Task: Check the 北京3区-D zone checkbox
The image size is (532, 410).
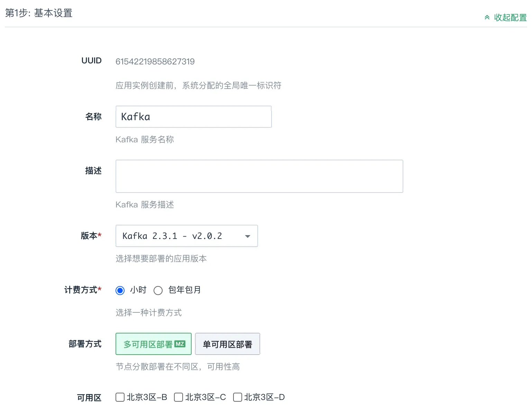Action: (238, 397)
